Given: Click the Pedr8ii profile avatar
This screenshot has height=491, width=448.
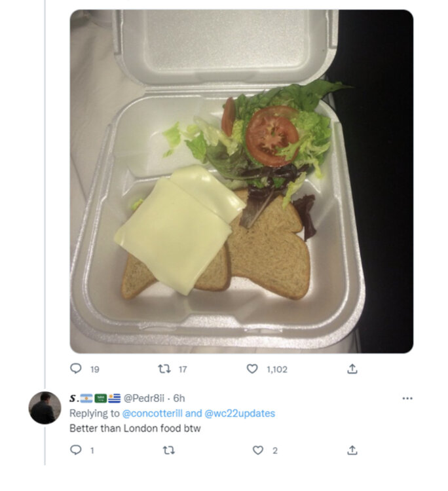Looking at the screenshot, I should [45, 408].
